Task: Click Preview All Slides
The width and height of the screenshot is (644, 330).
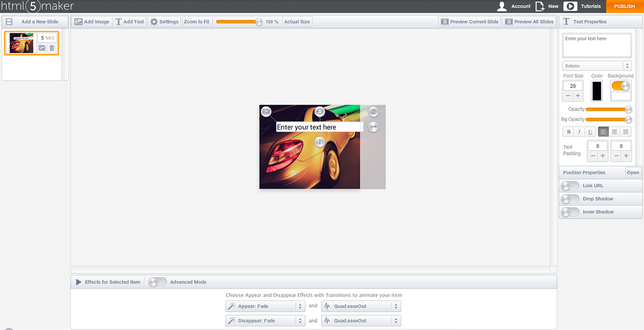Action: (x=529, y=21)
